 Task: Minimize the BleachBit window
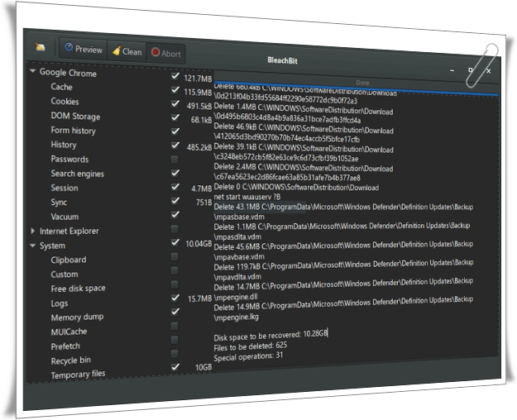click(x=452, y=70)
